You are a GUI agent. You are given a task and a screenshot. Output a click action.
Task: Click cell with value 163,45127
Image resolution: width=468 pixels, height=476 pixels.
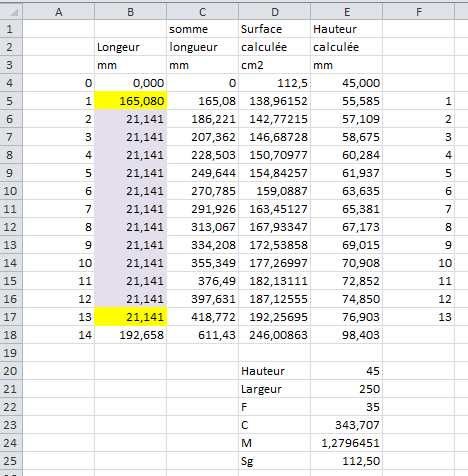(274, 209)
